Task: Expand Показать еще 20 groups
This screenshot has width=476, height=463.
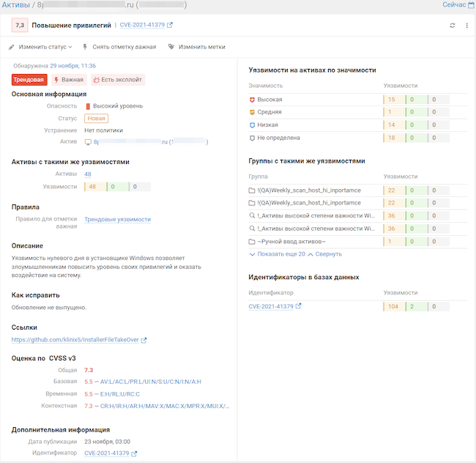Action: pyautogui.click(x=277, y=254)
